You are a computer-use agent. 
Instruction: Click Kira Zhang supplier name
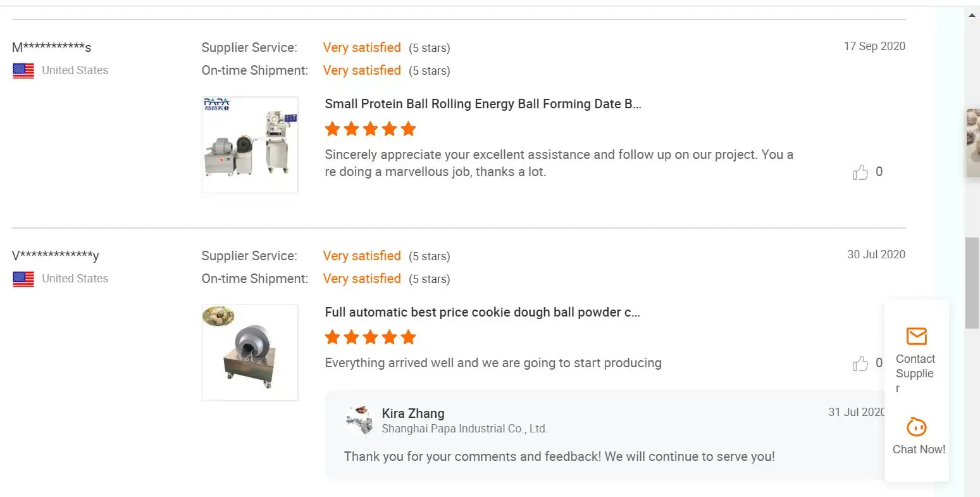coord(413,413)
